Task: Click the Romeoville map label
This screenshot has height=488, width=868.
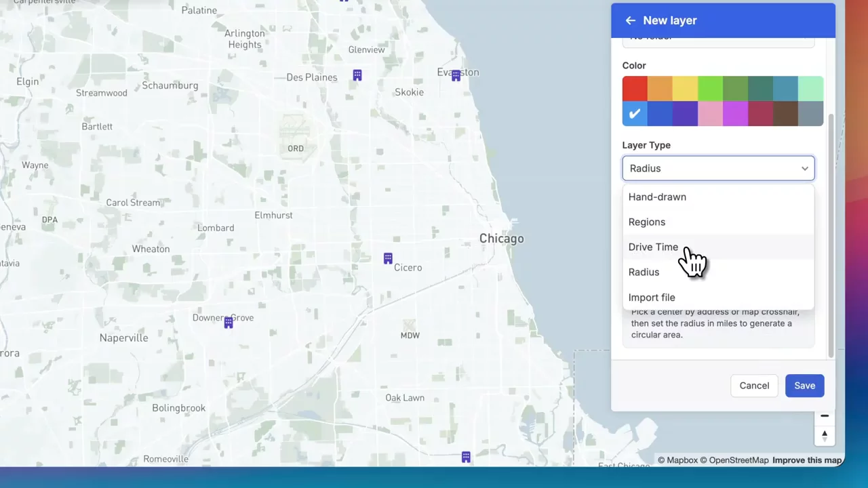Action: (x=166, y=459)
